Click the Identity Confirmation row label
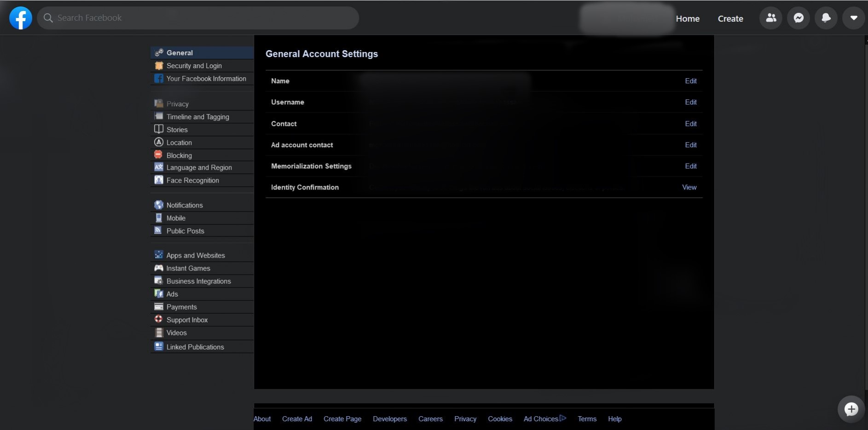868x430 pixels. coord(305,187)
